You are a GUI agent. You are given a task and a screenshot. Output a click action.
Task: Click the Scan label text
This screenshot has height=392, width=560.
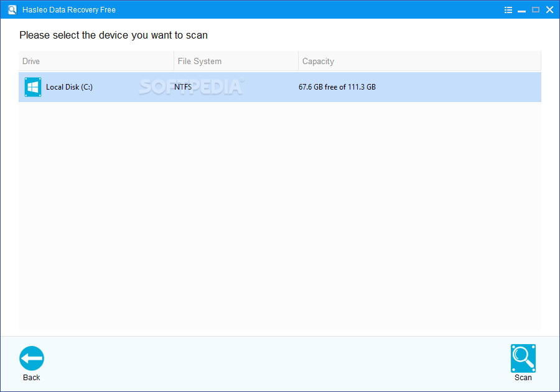[x=523, y=377]
